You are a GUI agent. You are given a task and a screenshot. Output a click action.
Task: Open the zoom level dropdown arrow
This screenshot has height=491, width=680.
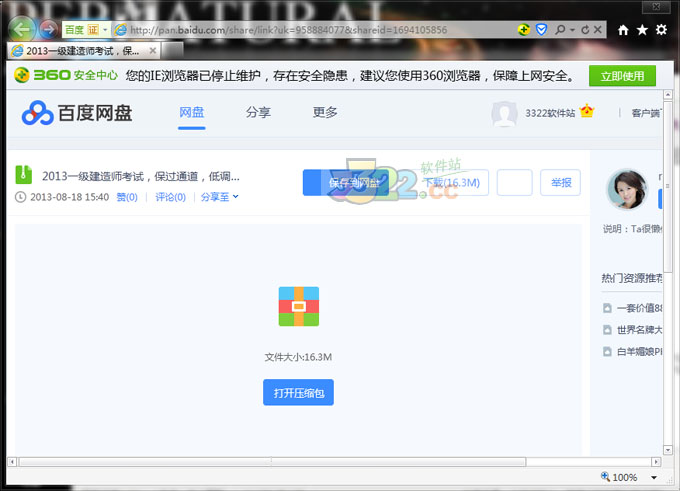[x=654, y=478]
